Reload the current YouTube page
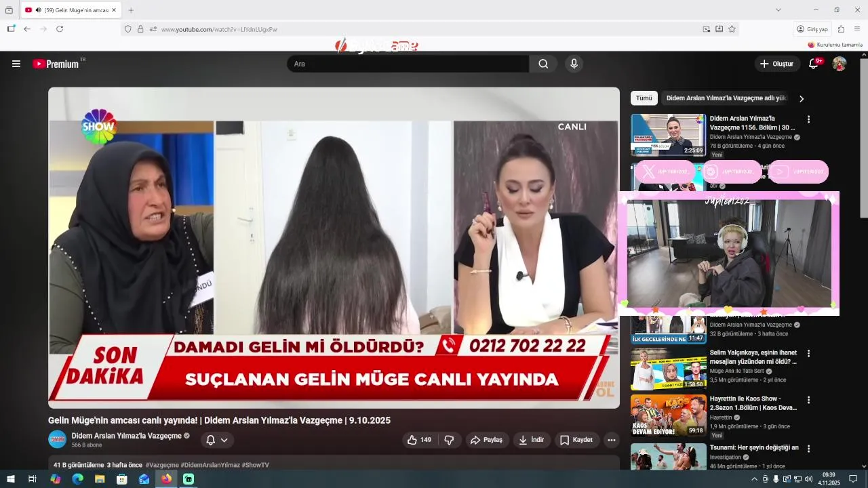This screenshot has height=488, width=868. point(60,29)
